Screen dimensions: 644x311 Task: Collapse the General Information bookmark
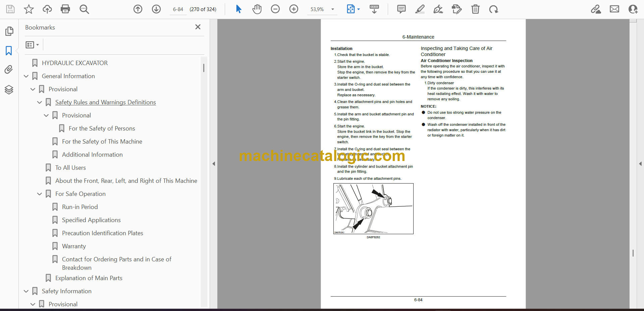(26, 76)
